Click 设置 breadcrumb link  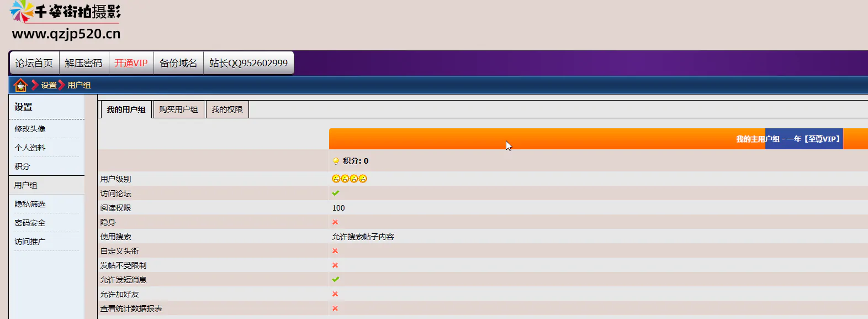coord(49,85)
